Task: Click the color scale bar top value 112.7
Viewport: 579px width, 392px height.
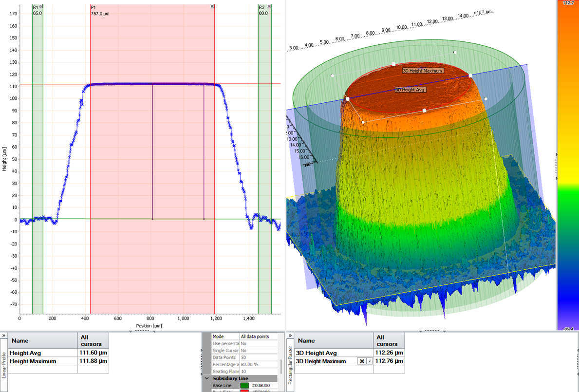Action: (568, 3)
